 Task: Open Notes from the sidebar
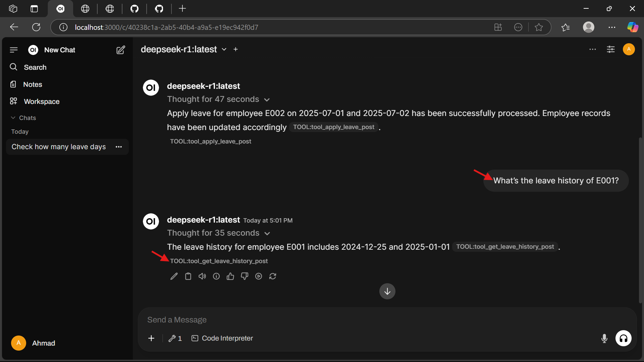click(x=33, y=84)
